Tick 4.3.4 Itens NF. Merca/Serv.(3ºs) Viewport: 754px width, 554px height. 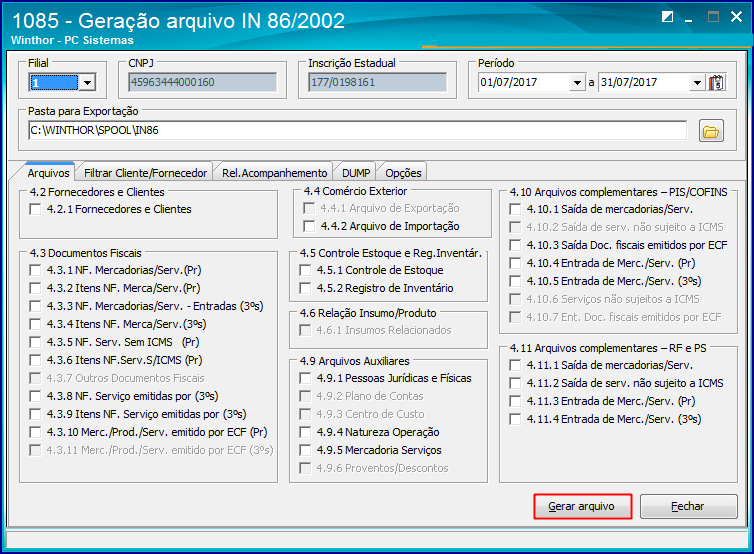(x=35, y=324)
